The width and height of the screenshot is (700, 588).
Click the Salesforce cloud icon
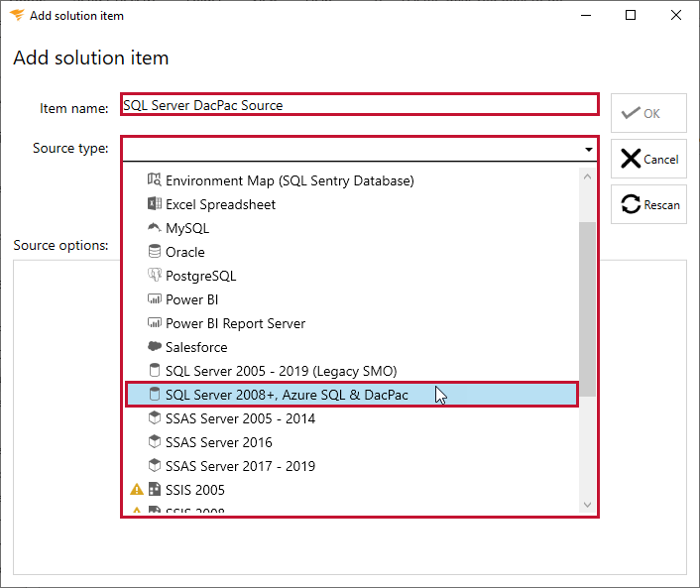tap(155, 346)
